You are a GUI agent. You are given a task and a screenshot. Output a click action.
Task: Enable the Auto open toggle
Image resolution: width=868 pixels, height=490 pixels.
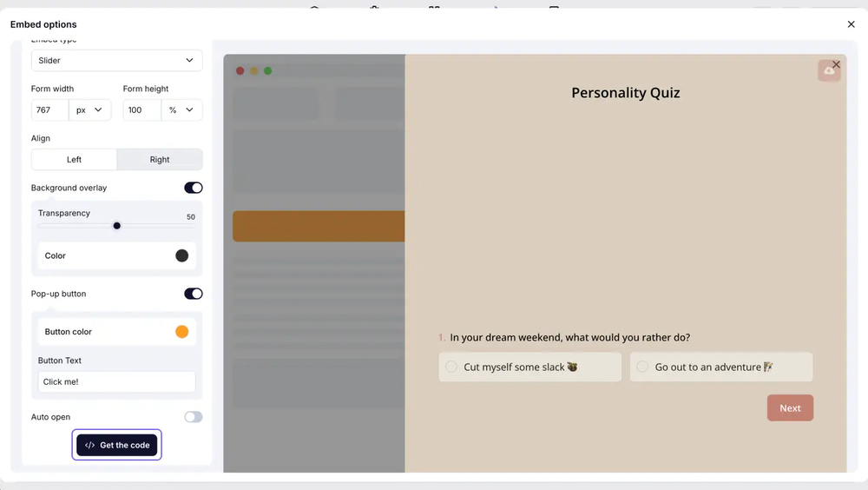(x=193, y=417)
